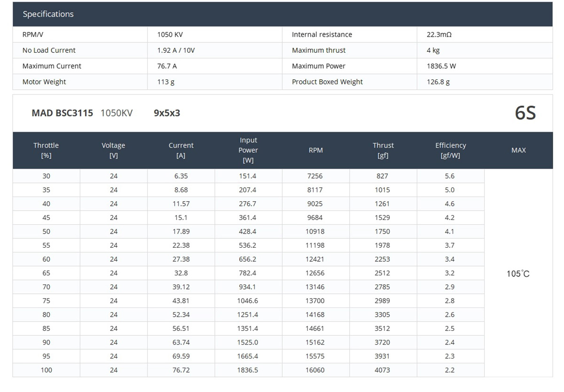The height and width of the screenshot is (392, 564).
Task: Select the Input Power [W] column header
Action: point(248,150)
